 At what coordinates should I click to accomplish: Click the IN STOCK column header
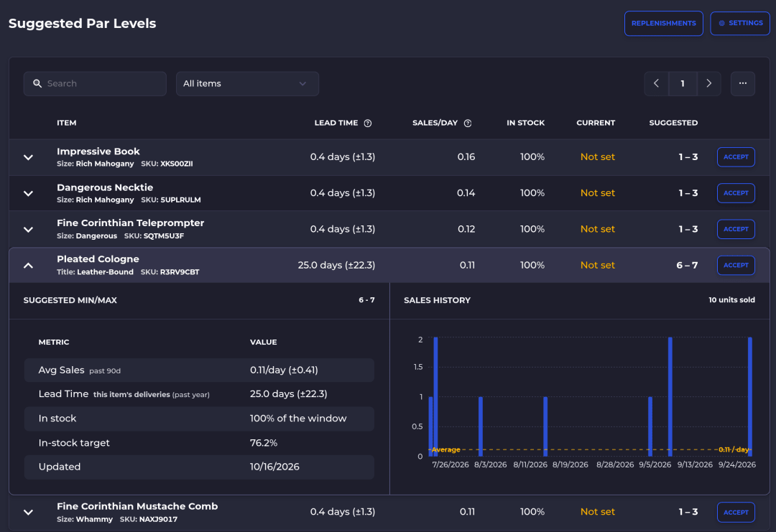click(x=525, y=123)
